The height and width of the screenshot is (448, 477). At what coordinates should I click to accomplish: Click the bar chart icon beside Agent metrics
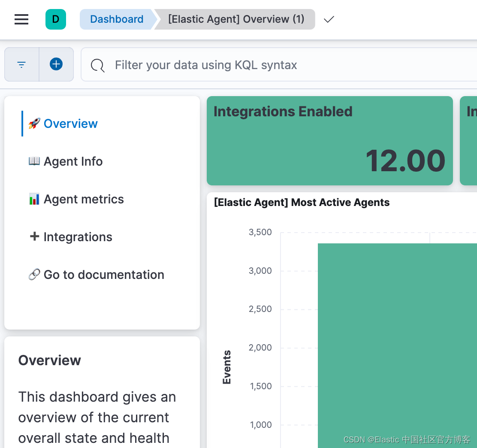pyautogui.click(x=34, y=199)
